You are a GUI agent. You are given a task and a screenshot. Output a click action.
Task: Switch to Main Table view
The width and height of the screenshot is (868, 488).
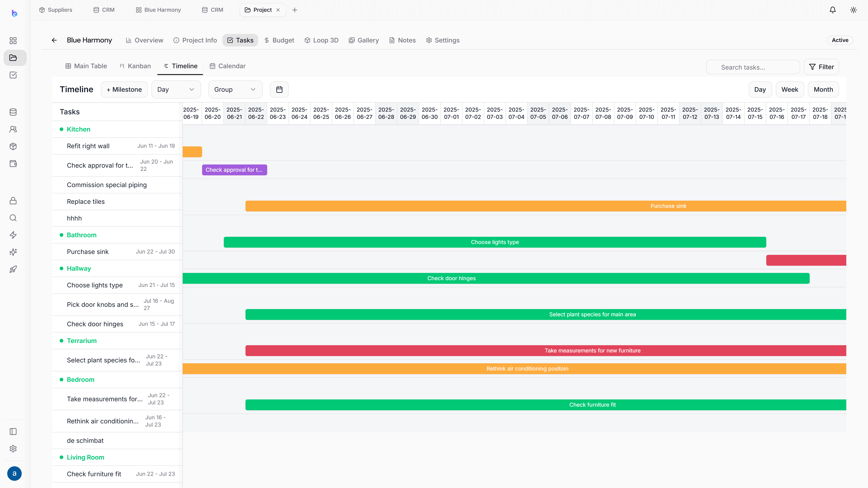click(x=86, y=66)
